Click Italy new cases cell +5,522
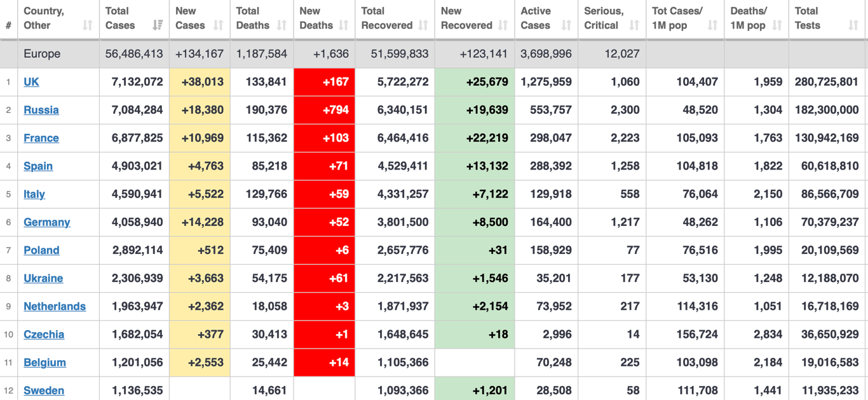This screenshot has width=868, height=400. (200, 194)
